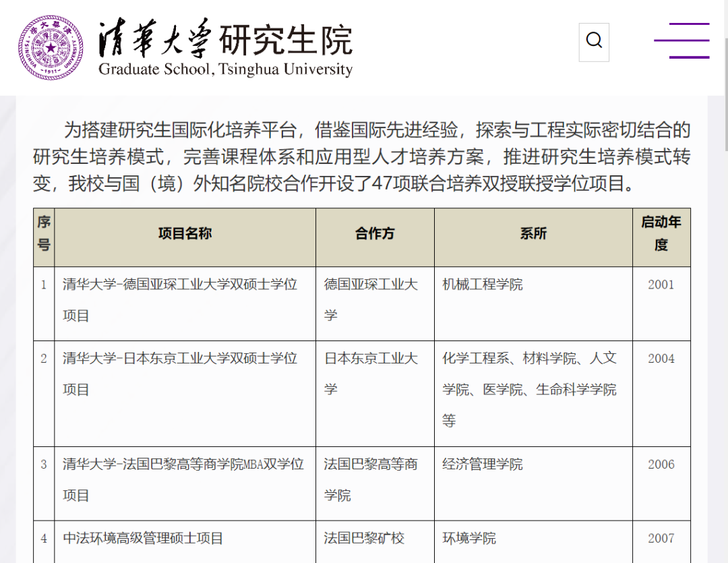728x563 pixels.
Task: Click 清华大学-法国巴黎高等商学院MBA双学位项目 cell
Action: coord(185,483)
